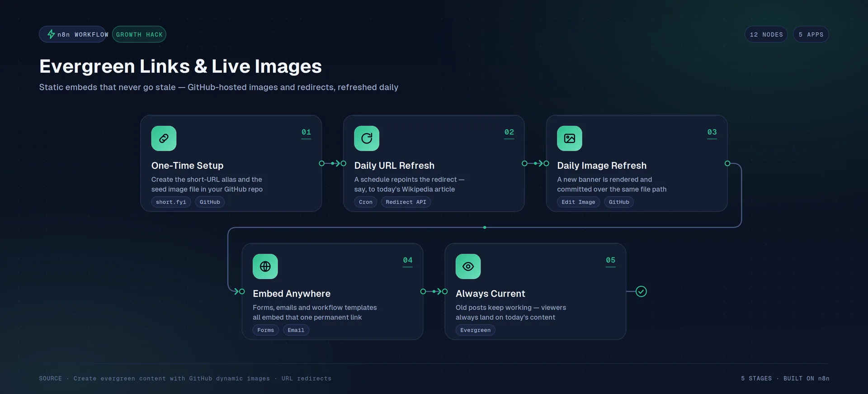Click the Daily Image Refresh heading
Viewport: 868px width, 394px height.
[x=602, y=166]
